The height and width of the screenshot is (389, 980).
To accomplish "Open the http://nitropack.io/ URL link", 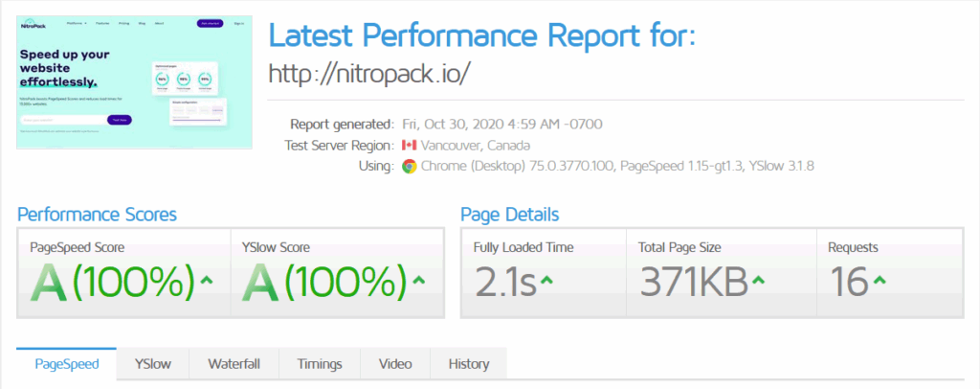I will tap(368, 74).
